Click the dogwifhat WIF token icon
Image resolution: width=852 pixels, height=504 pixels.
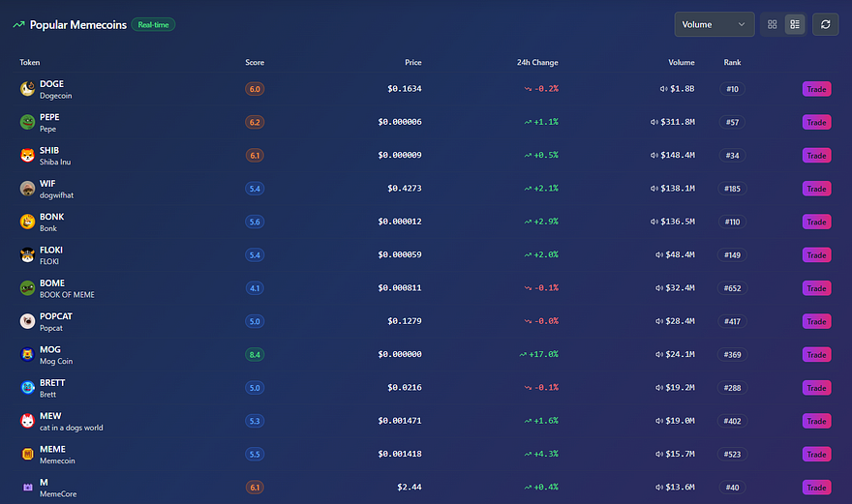point(27,189)
